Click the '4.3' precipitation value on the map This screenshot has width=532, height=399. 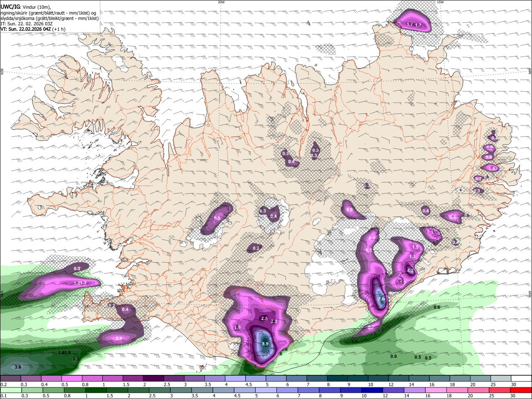click(410, 271)
